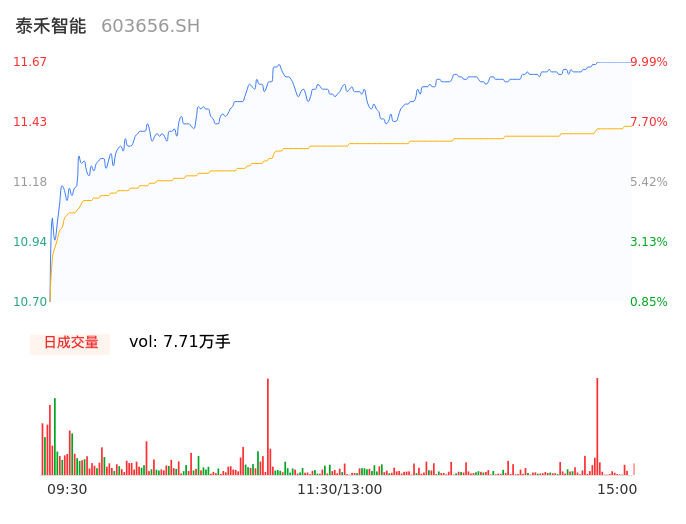The height and width of the screenshot is (524, 686).
Task: Click the 11.67 top price label
Action: (30, 62)
